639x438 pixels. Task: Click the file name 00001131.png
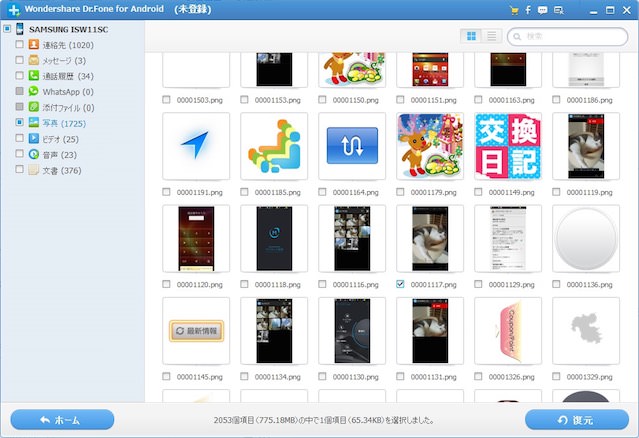tap(434, 377)
